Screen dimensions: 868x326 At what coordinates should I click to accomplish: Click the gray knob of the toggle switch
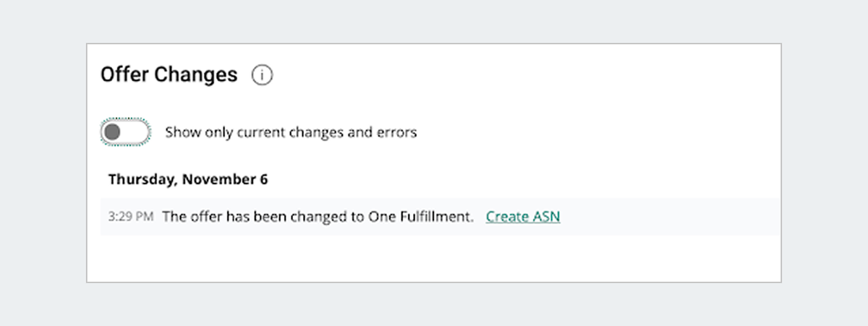112,132
